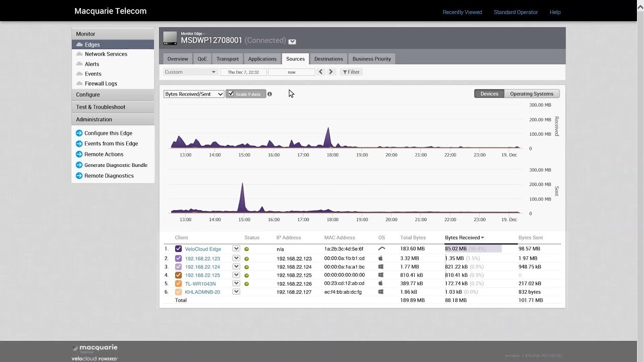The height and width of the screenshot is (362, 644).
Task: Open Standard Operator menu link
Action: click(x=516, y=12)
